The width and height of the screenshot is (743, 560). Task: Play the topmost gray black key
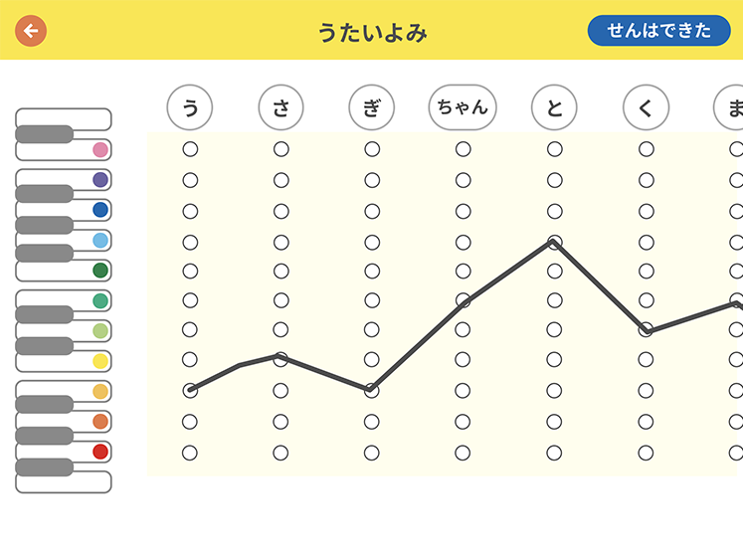point(45,134)
